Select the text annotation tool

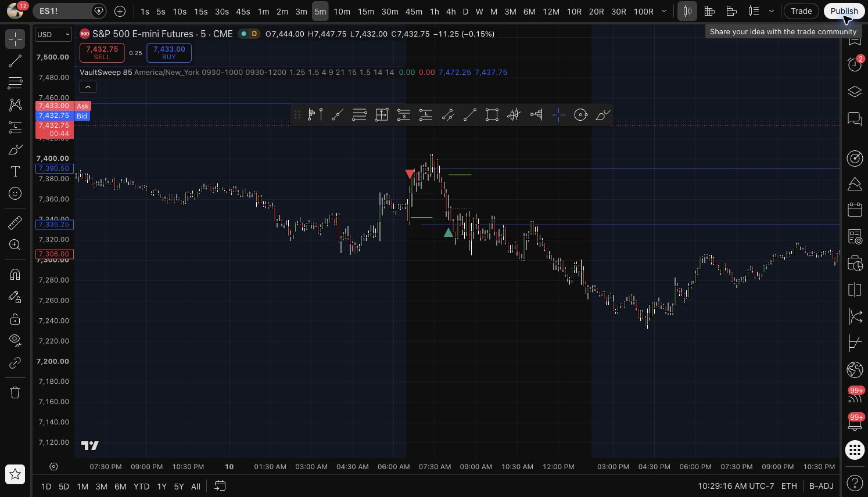[x=15, y=171]
